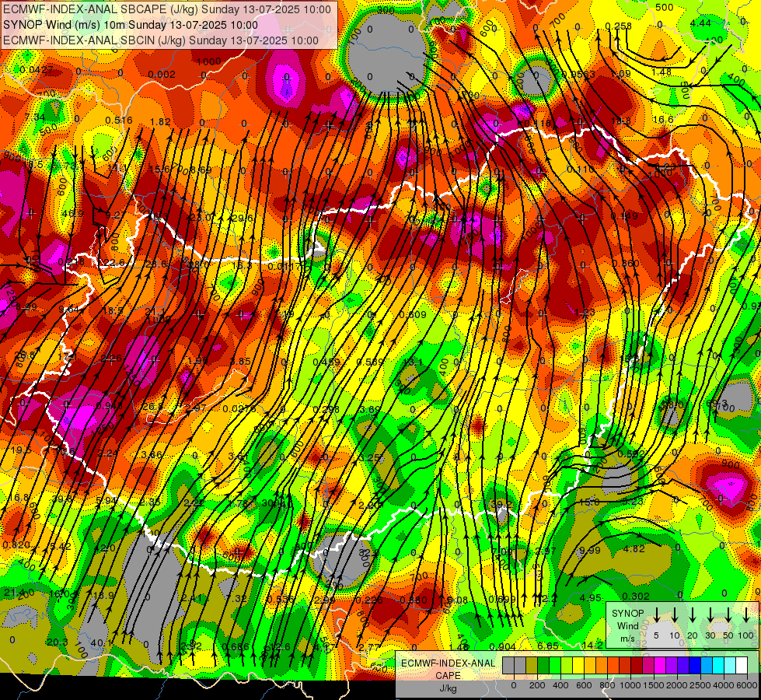The width and height of the screenshot is (761, 700).
Task: Pick the olive swatch in CAPE legend
Action: point(532,665)
